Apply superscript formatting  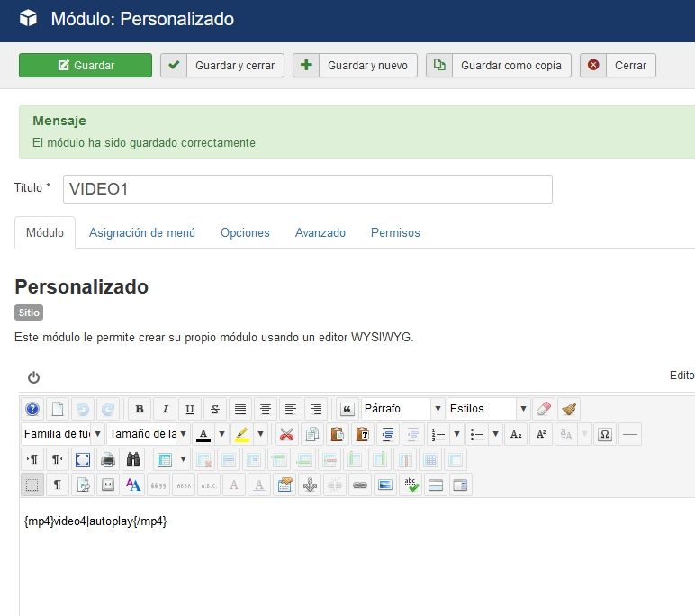541,434
